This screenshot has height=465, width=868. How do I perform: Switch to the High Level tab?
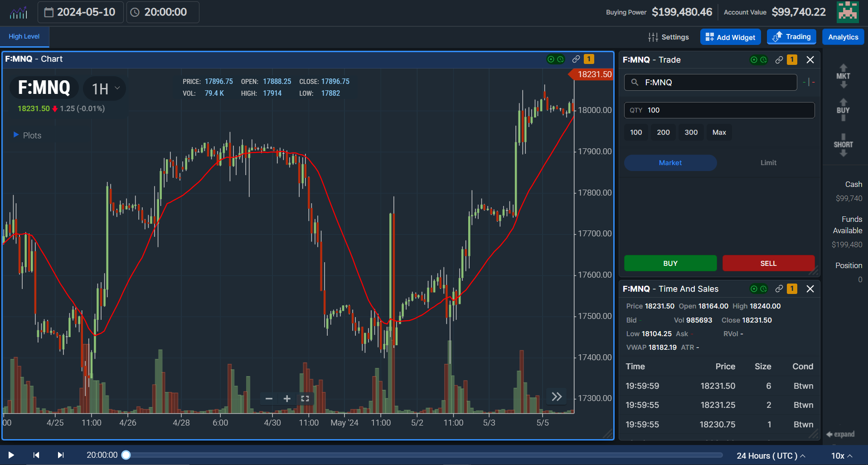pyautogui.click(x=24, y=36)
